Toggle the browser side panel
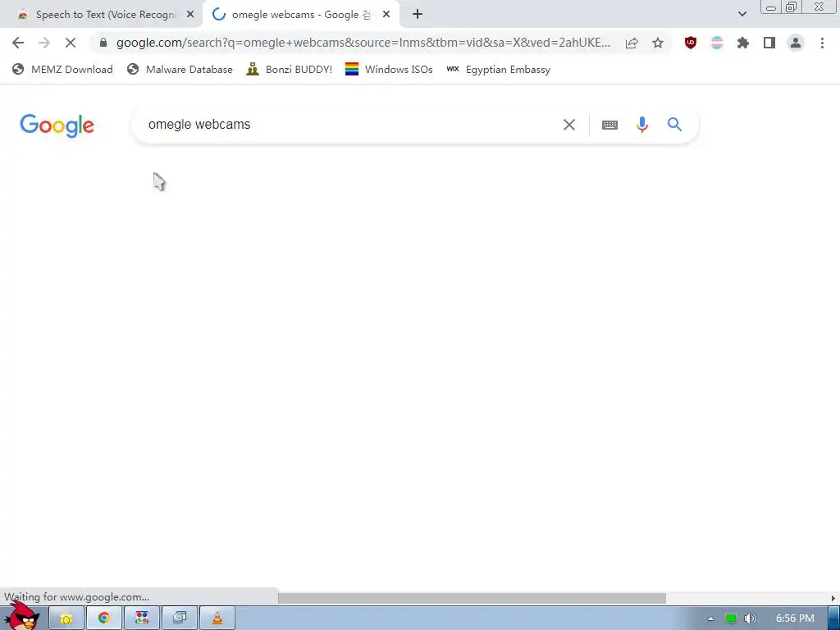The image size is (840, 630). 769,43
